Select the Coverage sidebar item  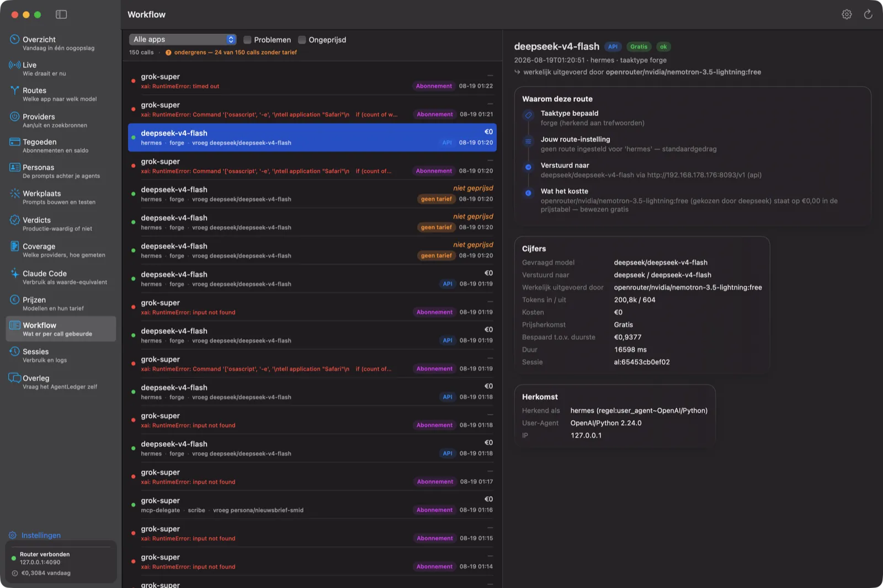[x=61, y=250]
